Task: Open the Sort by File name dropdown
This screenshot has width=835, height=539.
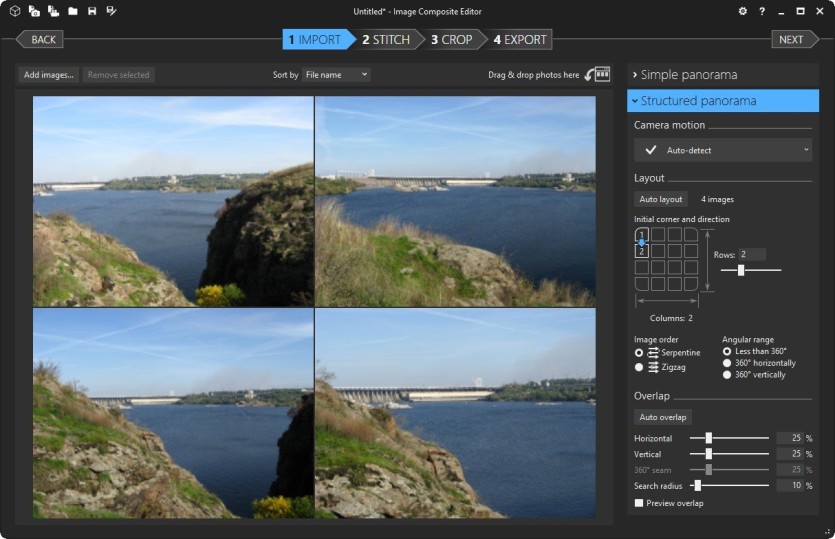Action: [336, 75]
